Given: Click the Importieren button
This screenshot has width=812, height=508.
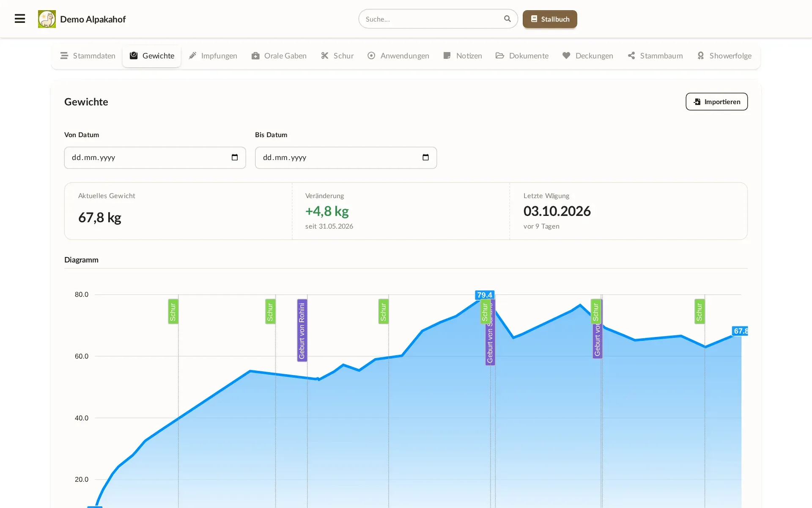Looking at the screenshot, I should 716,102.
